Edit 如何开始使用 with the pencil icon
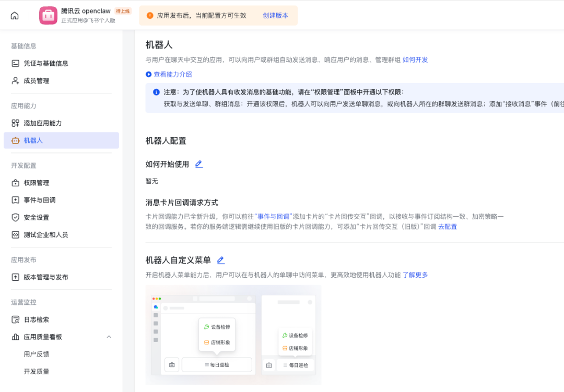 pyautogui.click(x=199, y=164)
